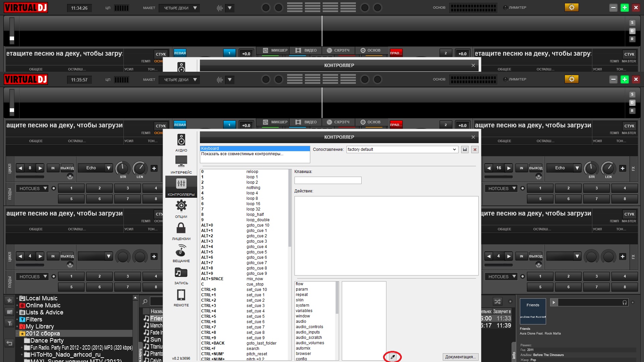
Task: Open the ВЕЩАНИЕ broadcast section
Action: [181, 253]
